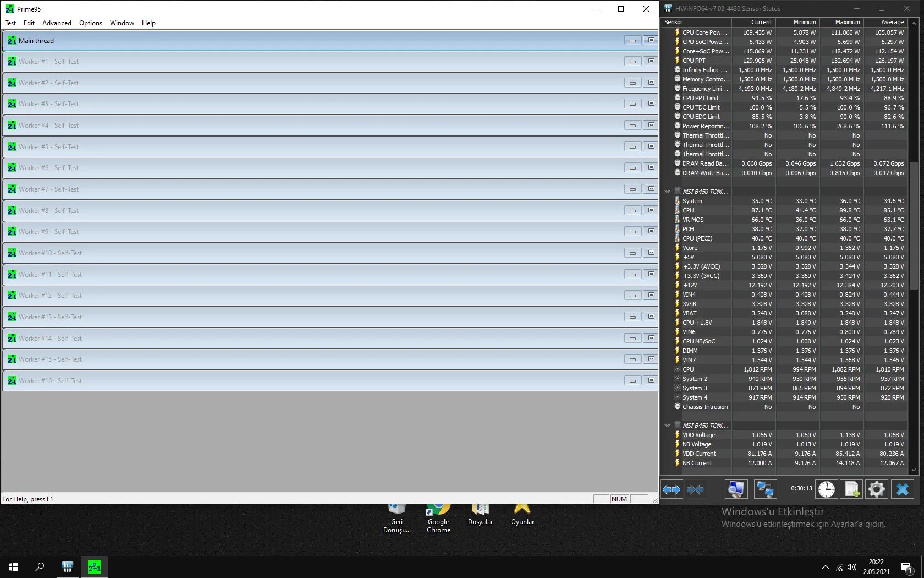
Task: Sort by the Sensor column header
Action: click(x=696, y=22)
